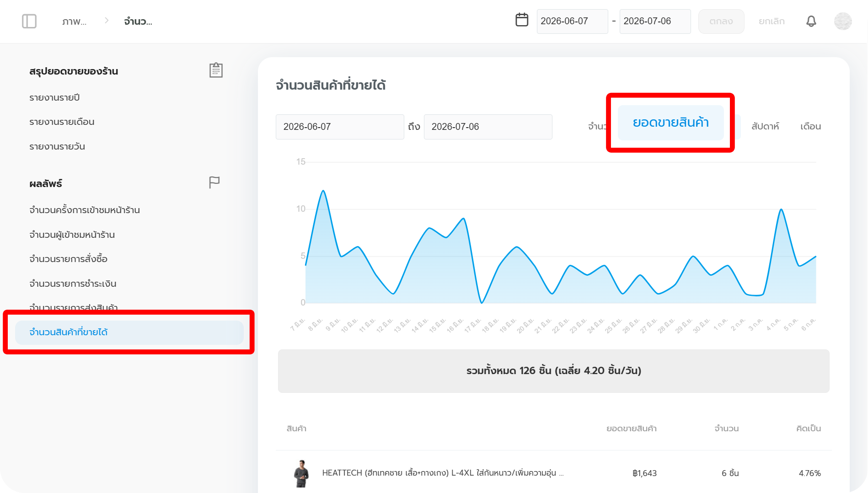The image size is (868, 493).
Task: Open รายงานรายวัน daily report
Action: click(57, 146)
